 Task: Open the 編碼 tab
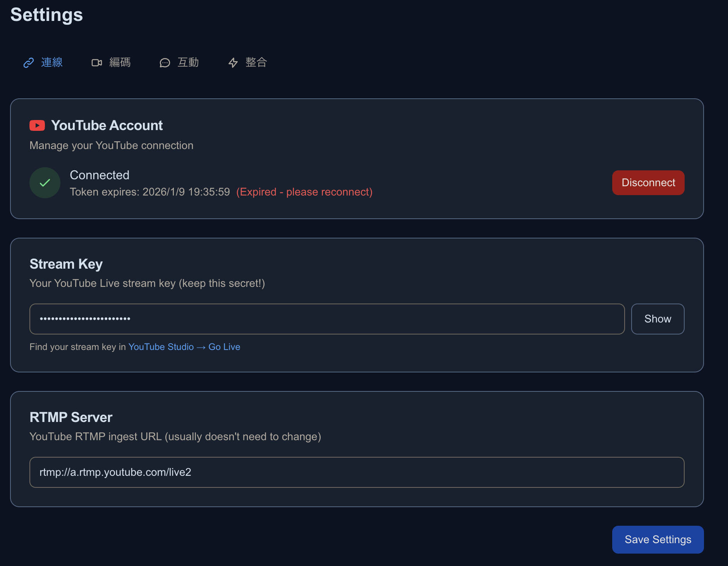(120, 62)
